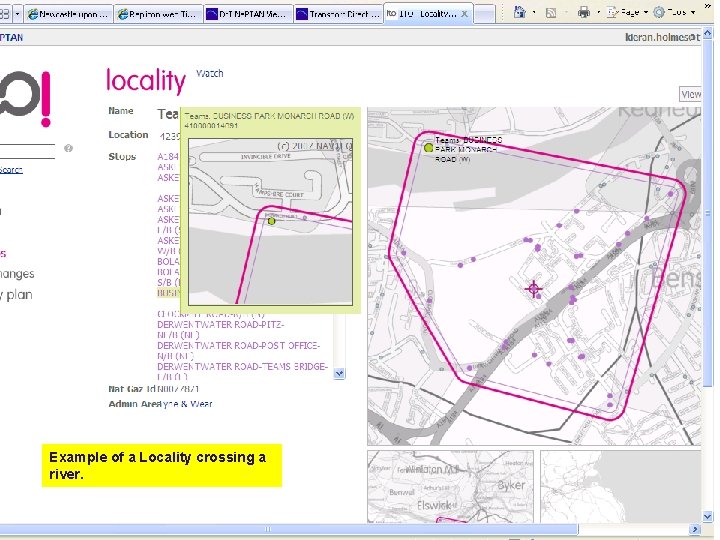This screenshot has width=720, height=540.
Task: Click the horizontal scrollbar thumb
Action: pos(288,529)
